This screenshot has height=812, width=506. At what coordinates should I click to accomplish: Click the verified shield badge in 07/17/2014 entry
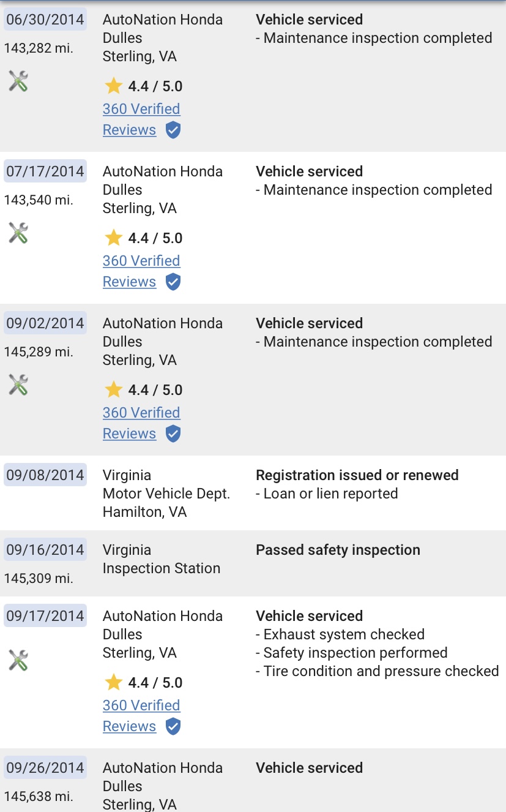173,282
